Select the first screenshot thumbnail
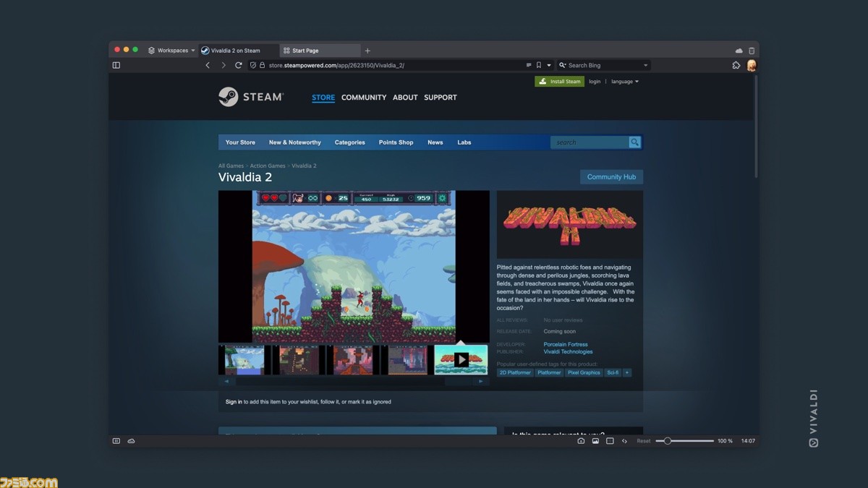This screenshot has width=868, height=488. click(x=244, y=360)
